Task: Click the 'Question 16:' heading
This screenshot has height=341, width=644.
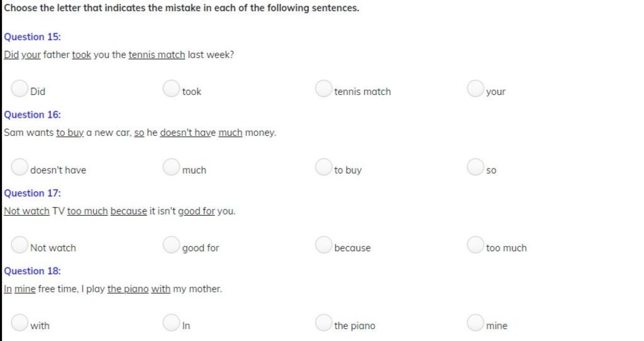Action: [33, 115]
